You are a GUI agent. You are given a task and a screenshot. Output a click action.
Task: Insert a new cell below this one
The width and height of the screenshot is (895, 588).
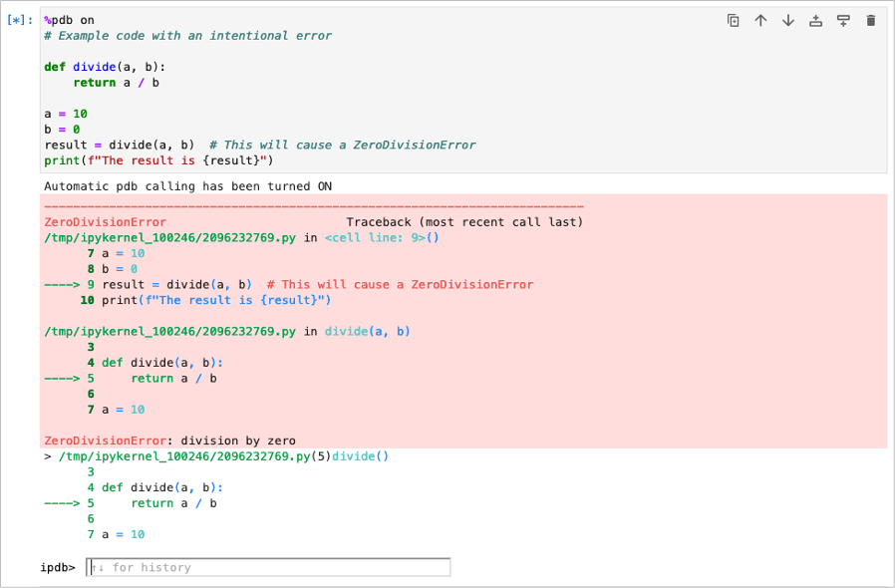(843, 20)
